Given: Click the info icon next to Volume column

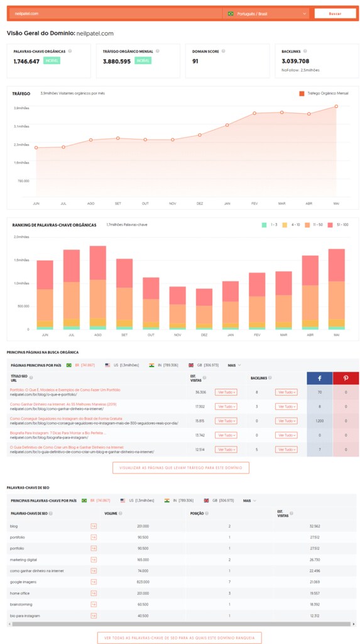Looking at the screenshot, I should [121, 513].
